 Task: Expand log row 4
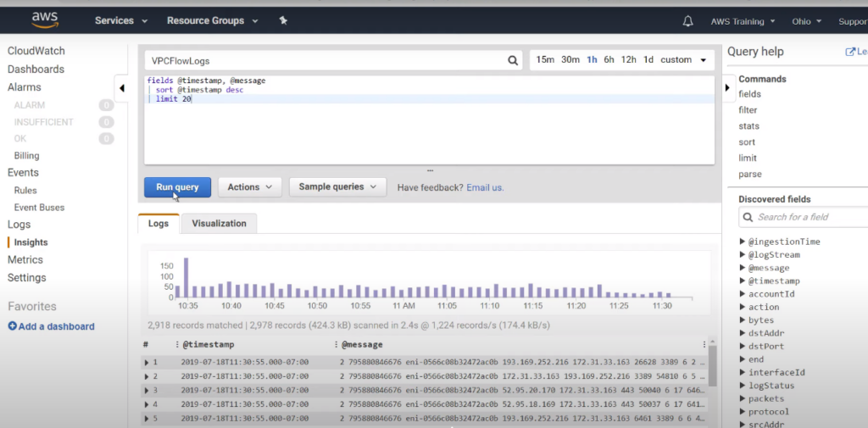pyautogui.click(x=147, y=404)
